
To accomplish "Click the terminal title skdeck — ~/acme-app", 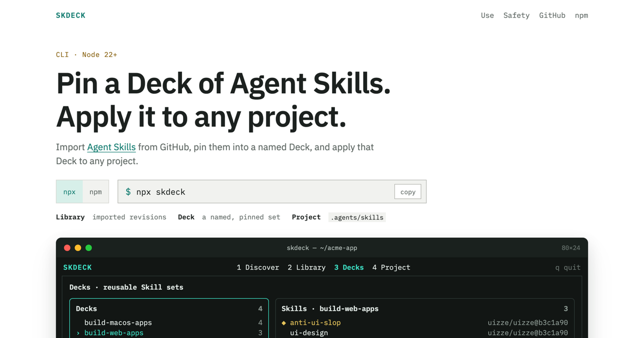I will click(x=322, y=248).
